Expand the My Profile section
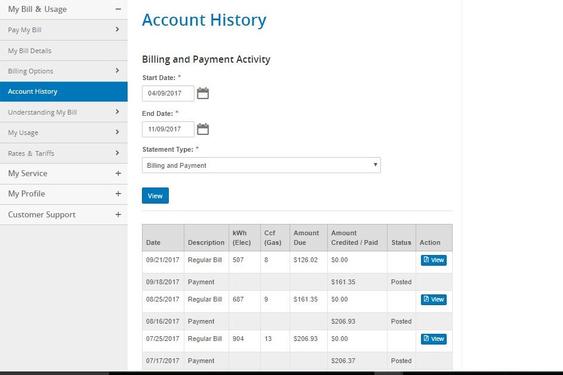Image resolution: width=563 pixels, height=375 pixels. point(118,194)
